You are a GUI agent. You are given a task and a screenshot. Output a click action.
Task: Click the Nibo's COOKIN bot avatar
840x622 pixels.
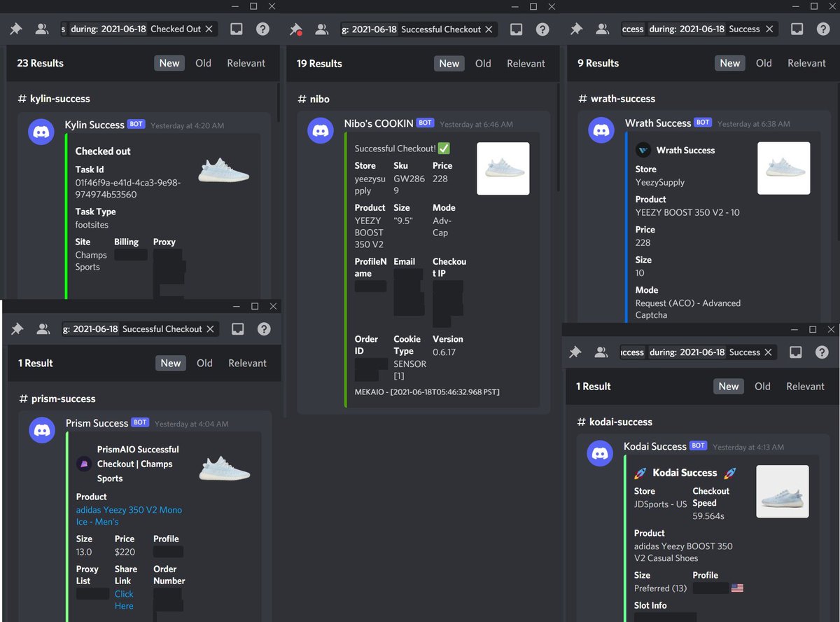pyautogui.click(x=321, y=131)
